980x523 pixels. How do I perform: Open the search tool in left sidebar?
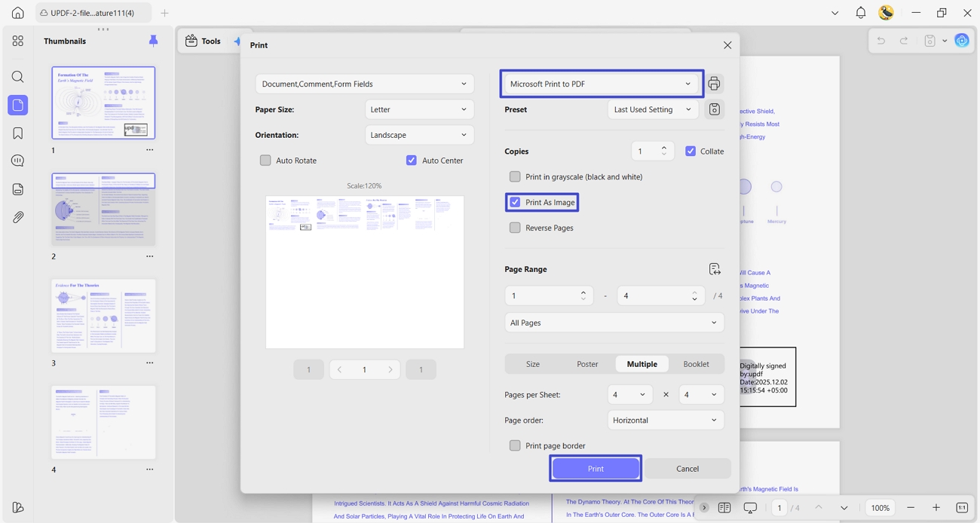[x=18, y=77]
